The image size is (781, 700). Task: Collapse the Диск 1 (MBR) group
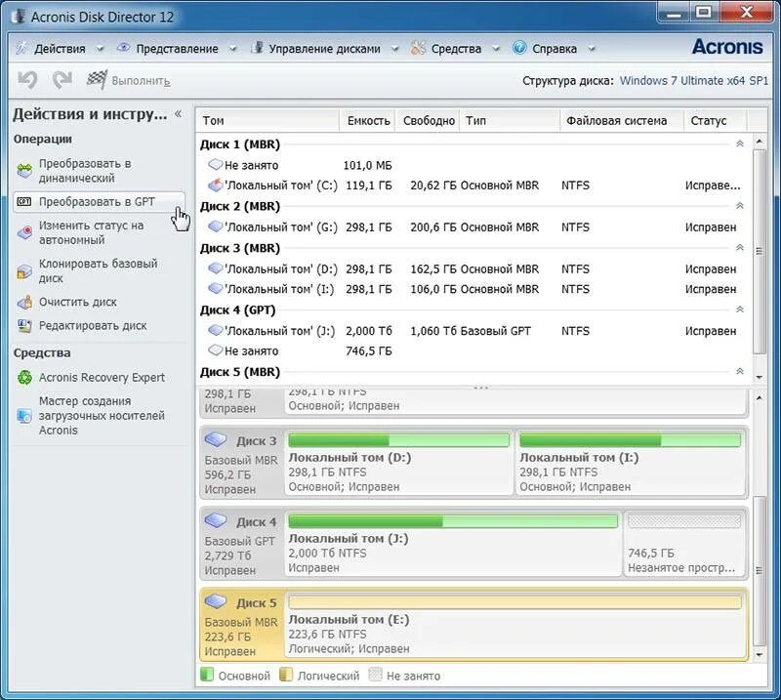click(x=740, y=144)
